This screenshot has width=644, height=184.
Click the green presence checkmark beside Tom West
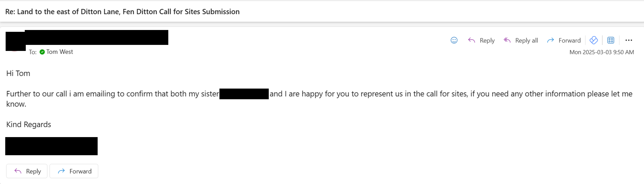(42, 52)
